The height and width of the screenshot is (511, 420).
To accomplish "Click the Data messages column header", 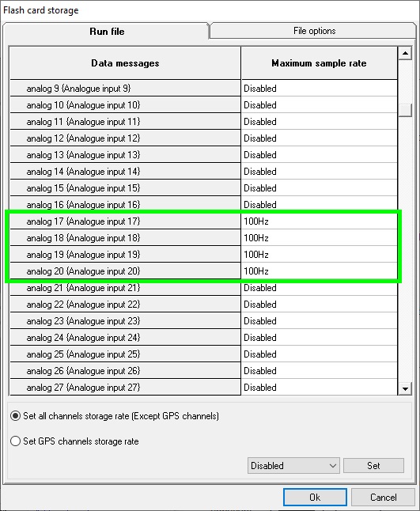I will pyautogui.click(x=125, y=63).
